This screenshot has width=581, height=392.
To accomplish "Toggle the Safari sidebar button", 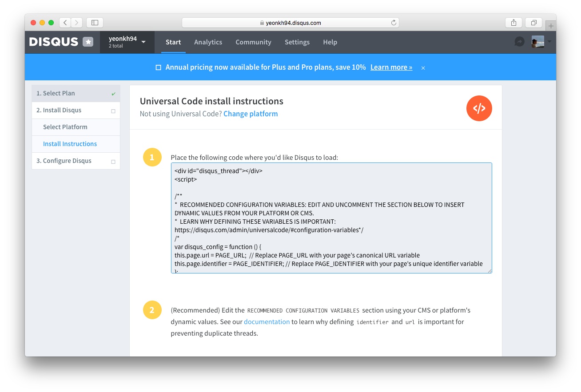I will (x=95, y=22).
